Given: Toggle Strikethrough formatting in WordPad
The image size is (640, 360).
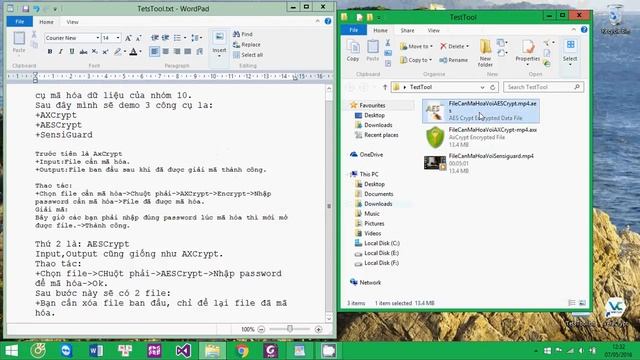Looking at the screenshot, I should tap(83, 51).
